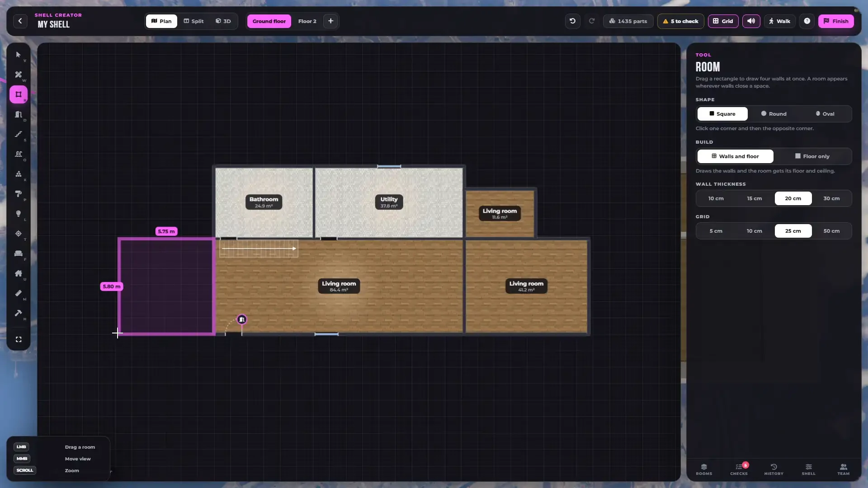
Task: Select the wall drawing tool
Action: coord(19,75)
